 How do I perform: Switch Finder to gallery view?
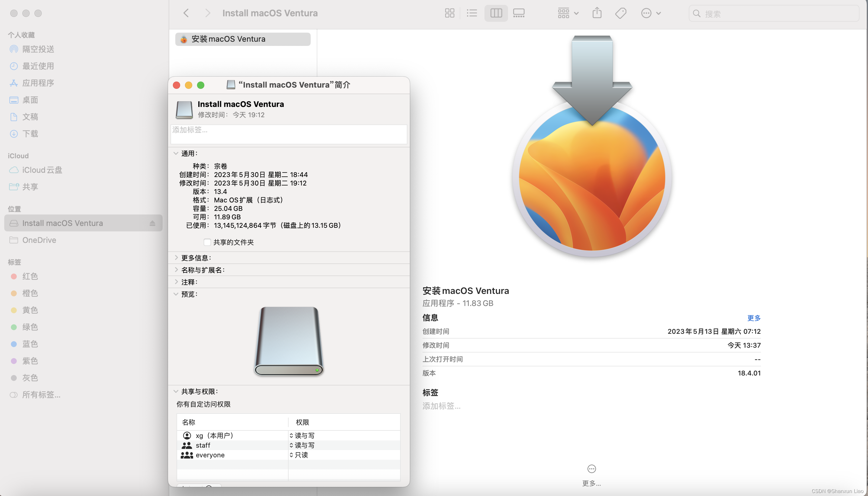(519, 13)
